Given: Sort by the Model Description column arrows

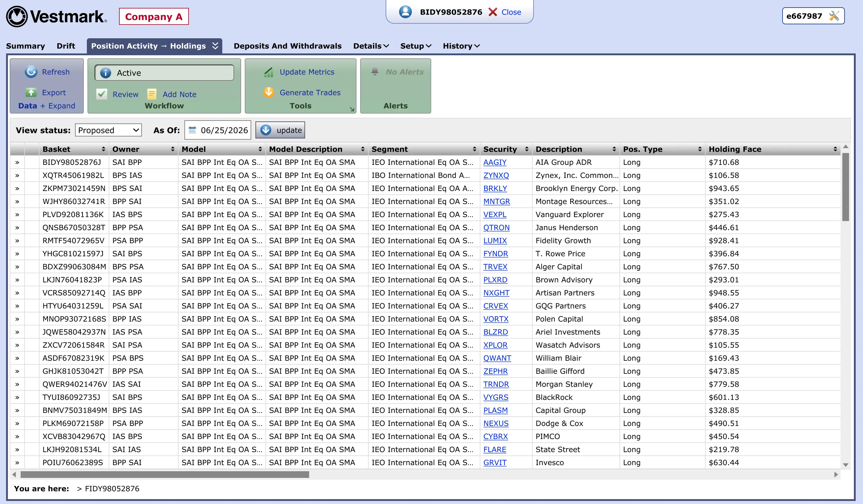Looking at the screenshot, I should pyautogui.click(x=363, y=149).
